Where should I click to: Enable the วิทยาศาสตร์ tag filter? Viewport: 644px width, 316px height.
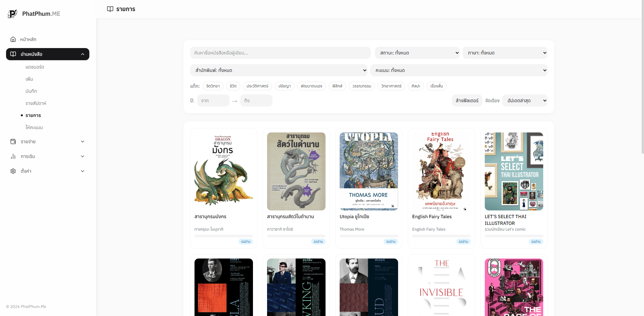(391, 86)
